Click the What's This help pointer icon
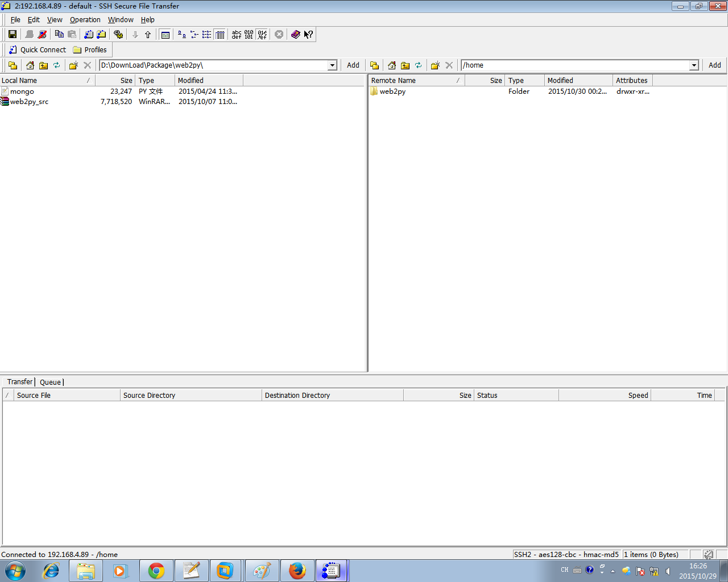 [308, 35]
